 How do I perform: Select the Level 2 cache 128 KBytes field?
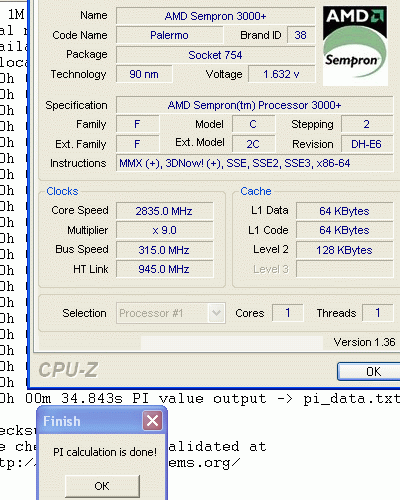(345, 250)
